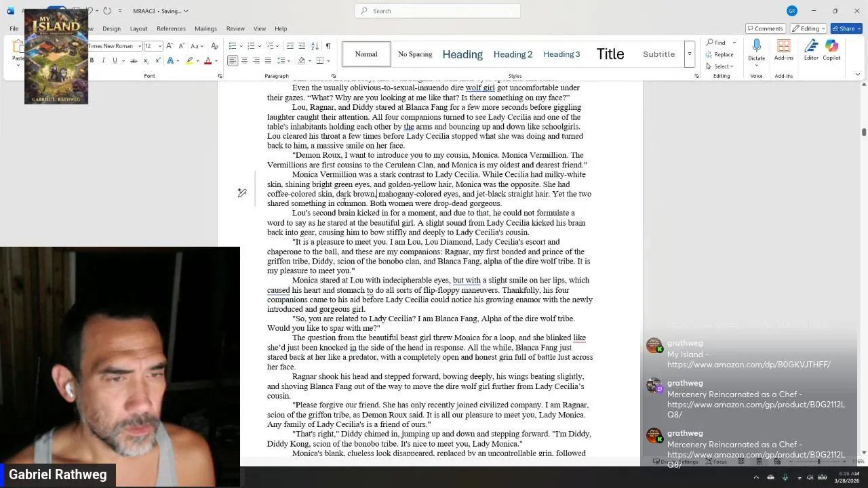This screenshot has height=488, width=868.
Task: Toggle align left paragraph
Action: pos(233,60)
